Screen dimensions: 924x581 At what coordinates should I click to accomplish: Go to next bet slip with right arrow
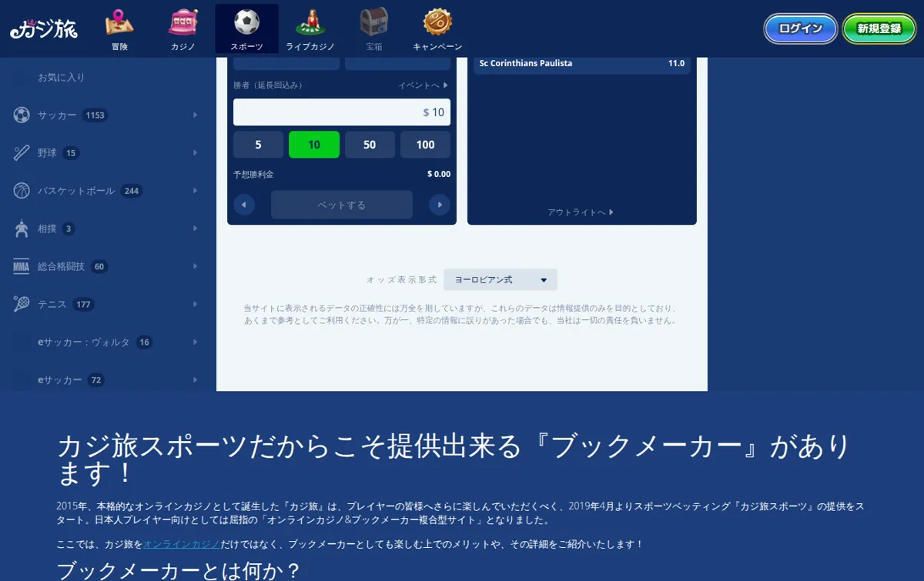tap(440, 205)
